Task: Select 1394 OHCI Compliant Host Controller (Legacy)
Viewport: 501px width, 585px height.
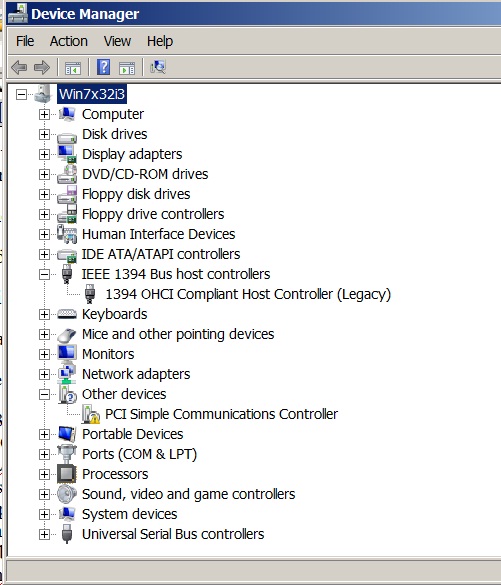Action: (248, 294)
